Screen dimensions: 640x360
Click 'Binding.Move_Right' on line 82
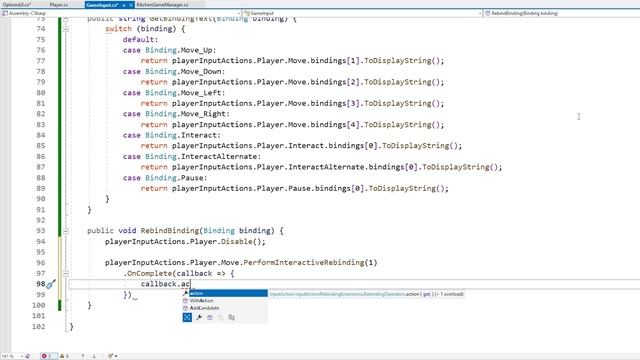pos(185,114)
